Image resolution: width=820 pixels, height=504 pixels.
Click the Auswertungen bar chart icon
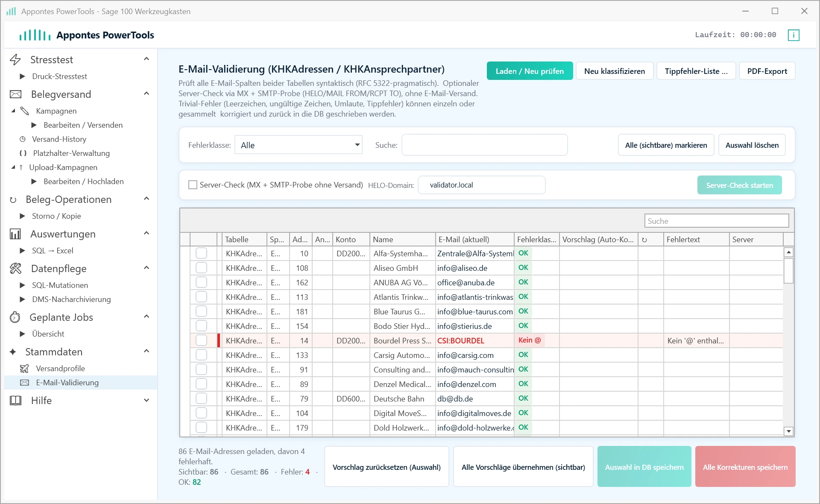pos(15,234)
